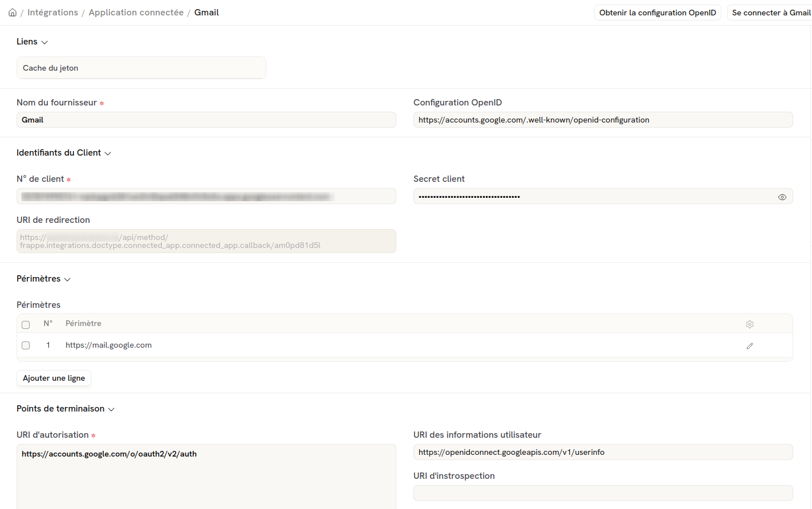Focus the Configuration OpenID field
Image resolution: width=812 pixels, height=509 pixels.
[x=603, y=120]
